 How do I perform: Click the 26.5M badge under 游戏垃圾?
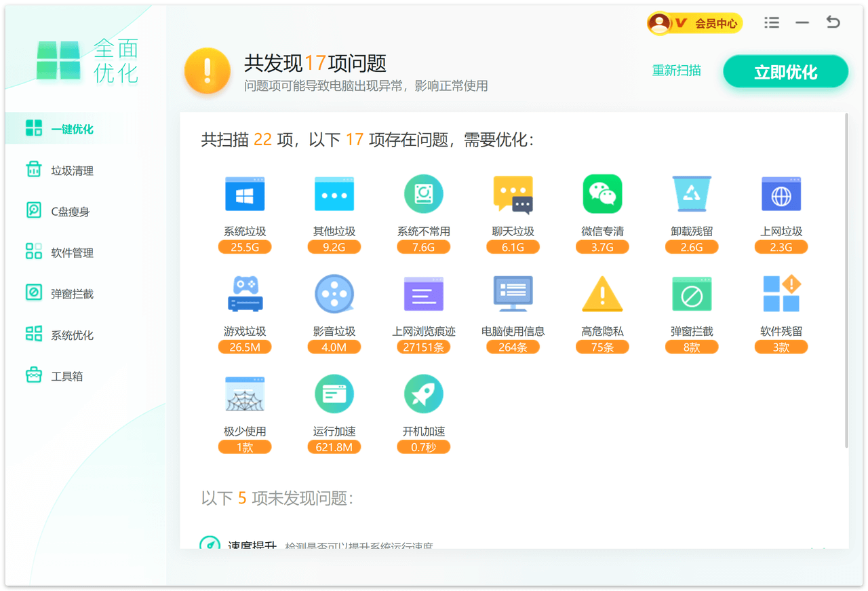[x=245, y=347]
